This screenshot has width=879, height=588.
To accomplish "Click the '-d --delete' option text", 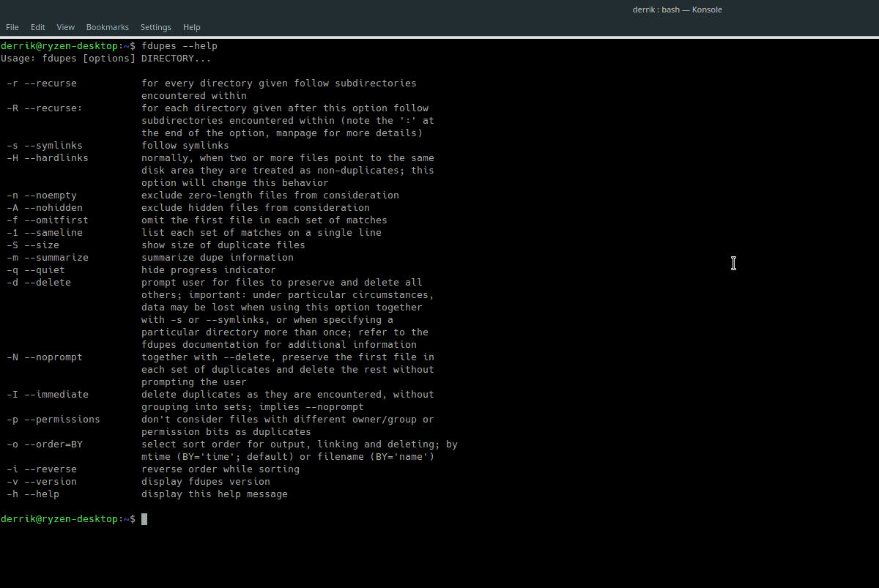I will [x=39, y=283].
